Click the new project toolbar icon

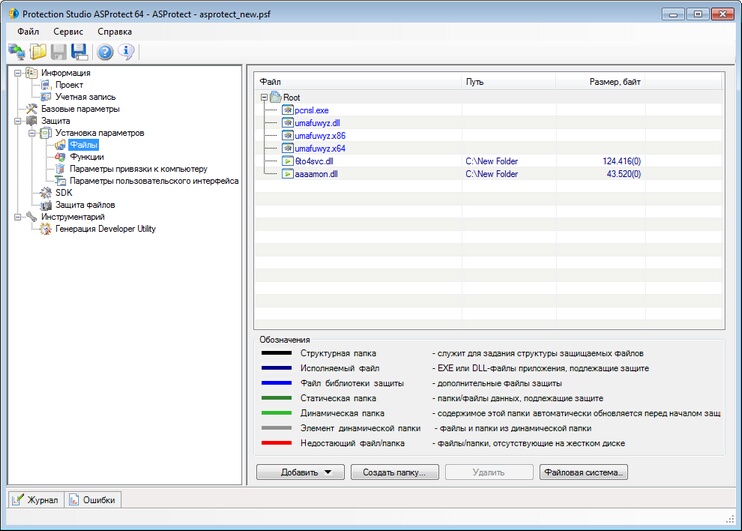coord(17,51)
